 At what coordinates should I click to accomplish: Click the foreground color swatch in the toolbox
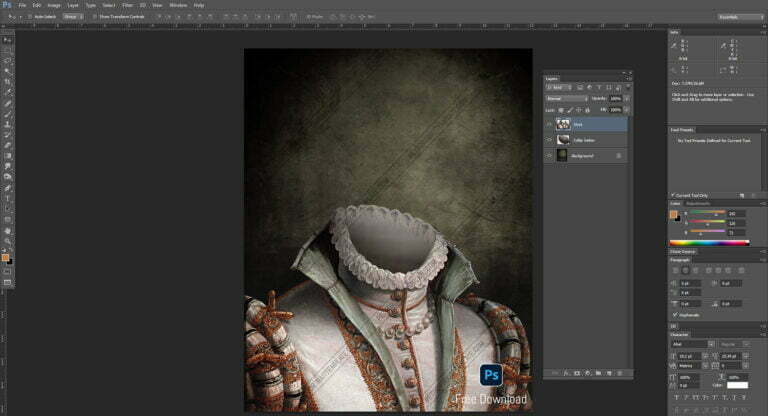coord(6,256)
